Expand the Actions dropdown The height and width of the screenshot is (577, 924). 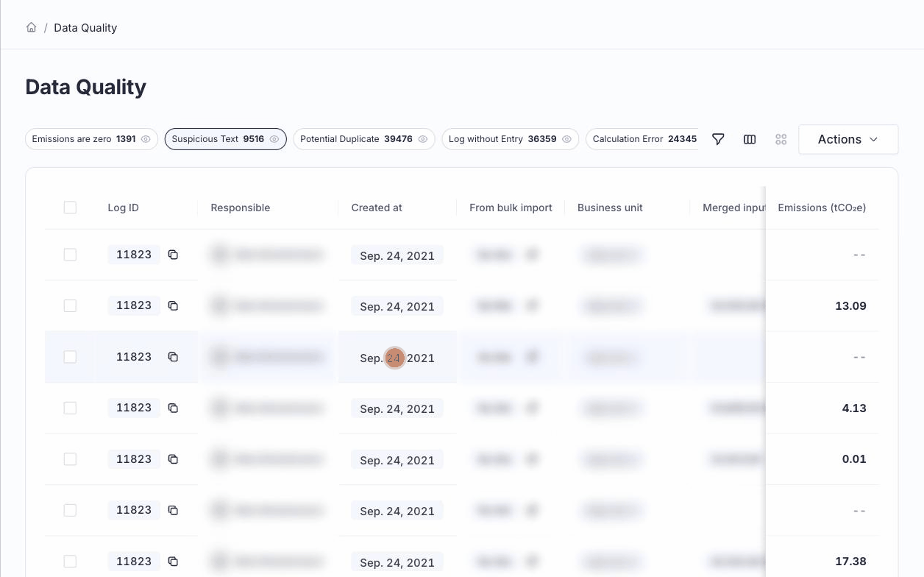(848, 139)
